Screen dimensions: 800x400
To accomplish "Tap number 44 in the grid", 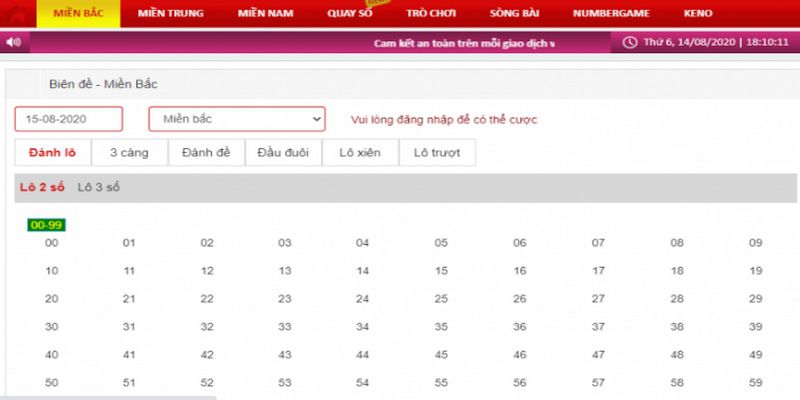I will 362,355.
